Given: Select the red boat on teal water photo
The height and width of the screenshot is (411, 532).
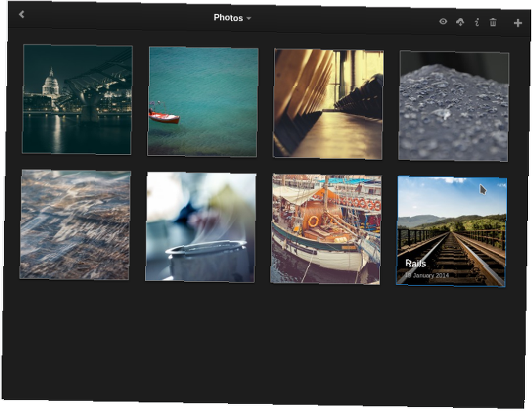Looking at the screenshot, I should (203, 102).
